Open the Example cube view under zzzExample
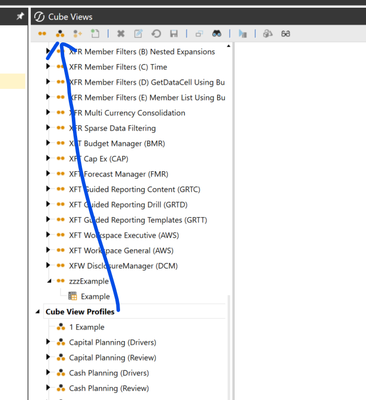 pos(95,296)
